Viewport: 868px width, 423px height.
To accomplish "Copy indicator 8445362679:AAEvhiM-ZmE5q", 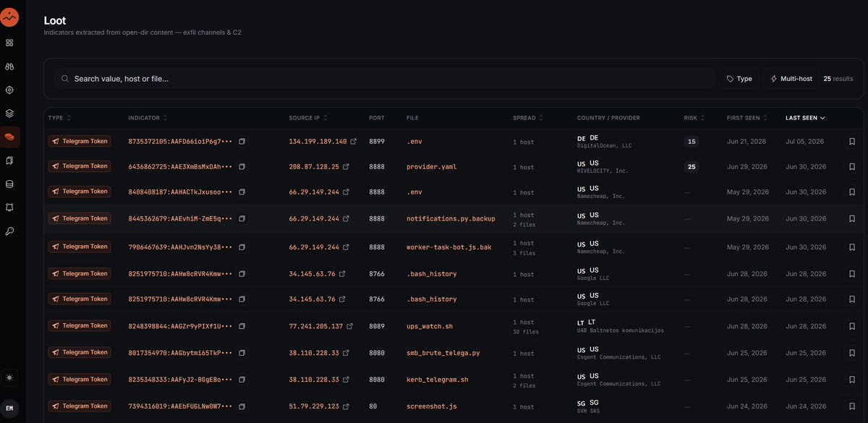I will pyautogui.click(x=242, y=218).
